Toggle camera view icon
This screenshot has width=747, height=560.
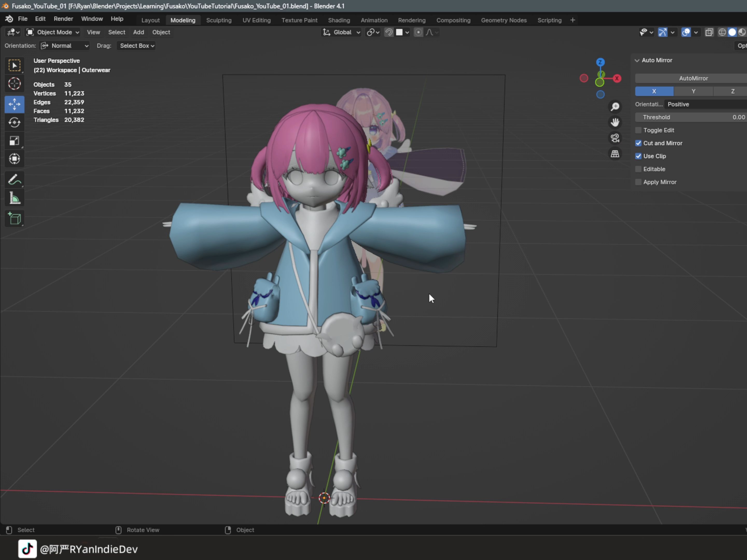(615, 138)
